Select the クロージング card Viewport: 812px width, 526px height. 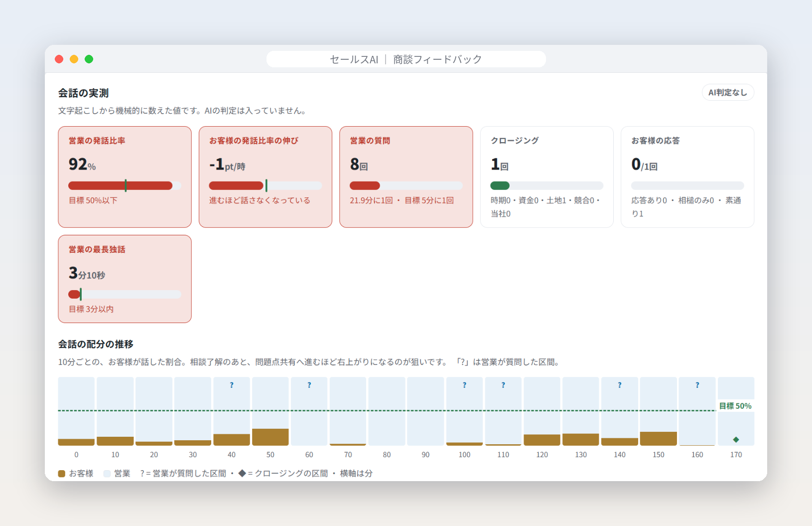tap(546, 177)
